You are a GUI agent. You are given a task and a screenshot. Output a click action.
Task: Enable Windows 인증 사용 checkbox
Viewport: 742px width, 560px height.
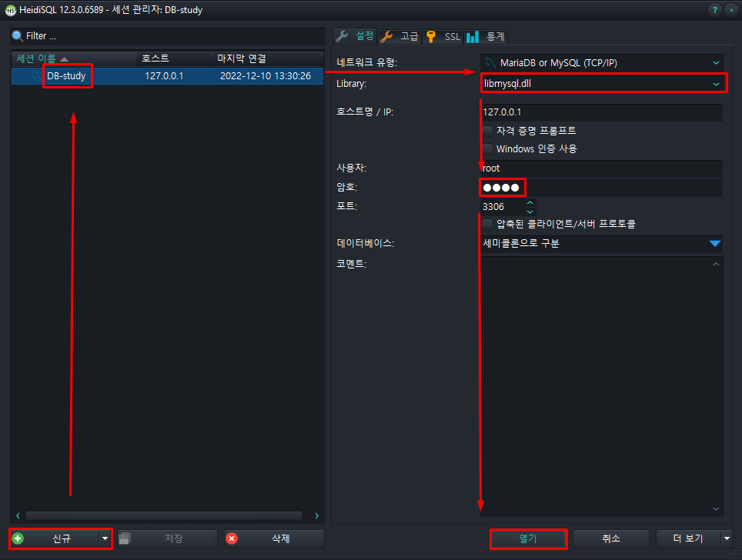[487, 148]
